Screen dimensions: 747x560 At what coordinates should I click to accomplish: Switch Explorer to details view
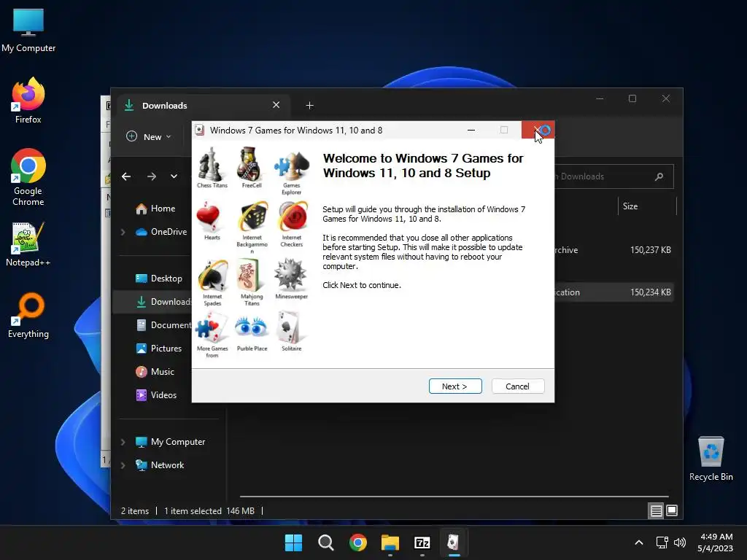coord(656,511)
